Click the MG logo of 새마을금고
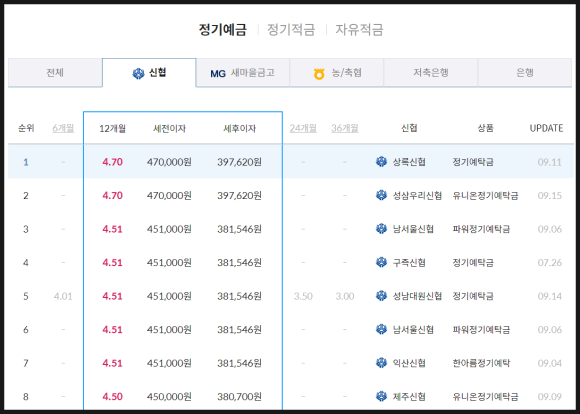 [218, 73]
